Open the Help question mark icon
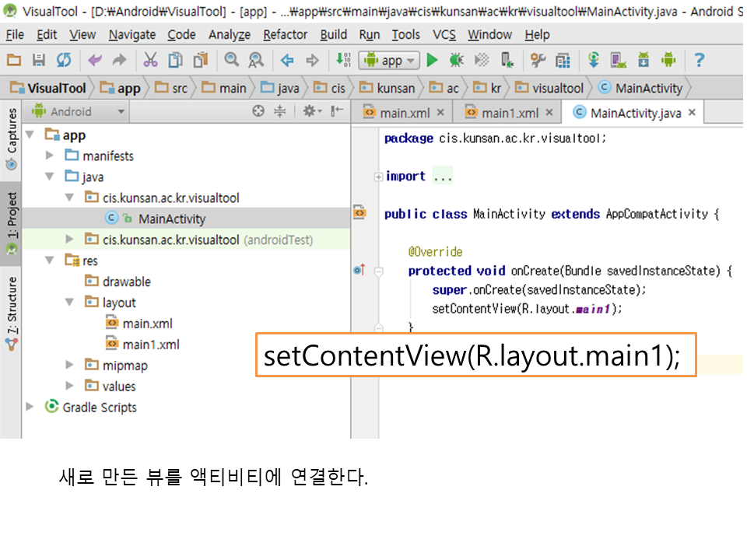747x560 pixels. pyautogui.click(x=700, y=60)
